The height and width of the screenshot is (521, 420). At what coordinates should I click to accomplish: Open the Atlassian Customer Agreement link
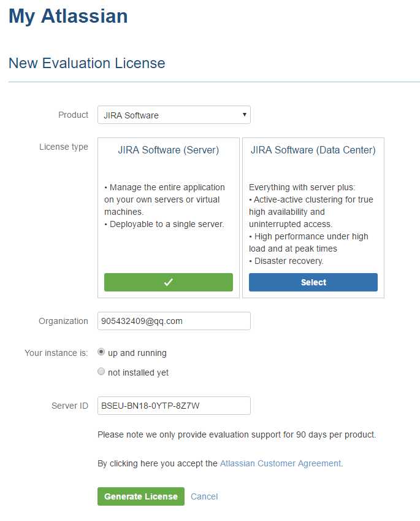tap(280, 463)
